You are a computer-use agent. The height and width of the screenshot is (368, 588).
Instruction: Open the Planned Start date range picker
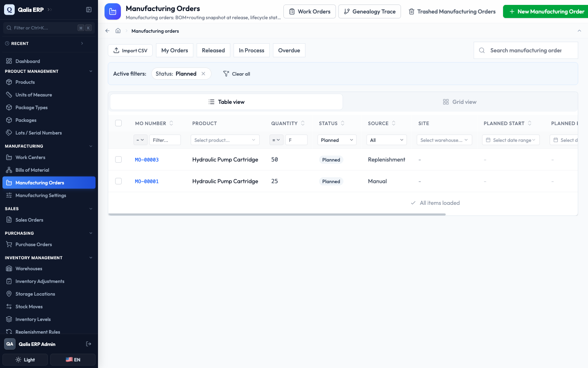pos(511,140)
